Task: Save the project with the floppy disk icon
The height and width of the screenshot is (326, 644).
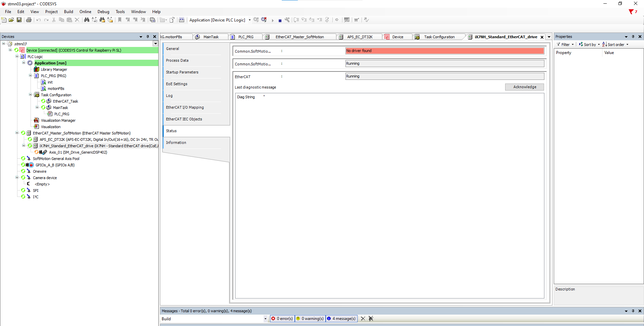Action: pos(19,20)
